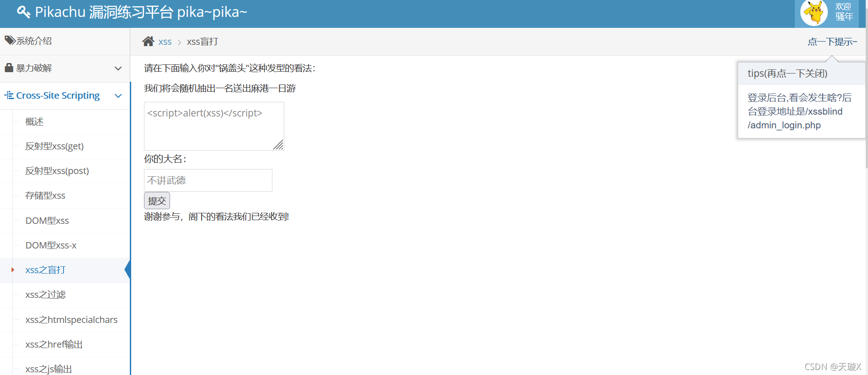Click the Pikachu 漏洞练习平台 header title
Viewport: 868px width, 375px height.
(141, 12)
